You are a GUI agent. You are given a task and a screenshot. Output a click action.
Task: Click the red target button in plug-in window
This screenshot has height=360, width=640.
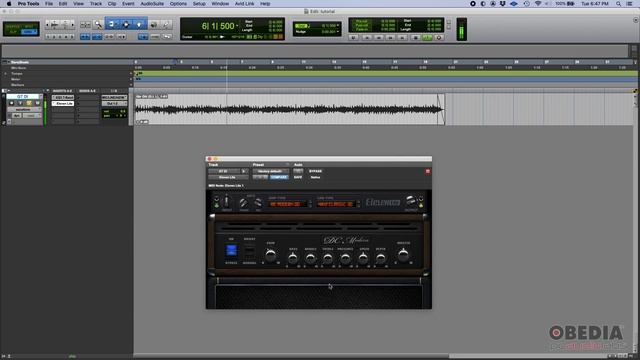point(427,171)
